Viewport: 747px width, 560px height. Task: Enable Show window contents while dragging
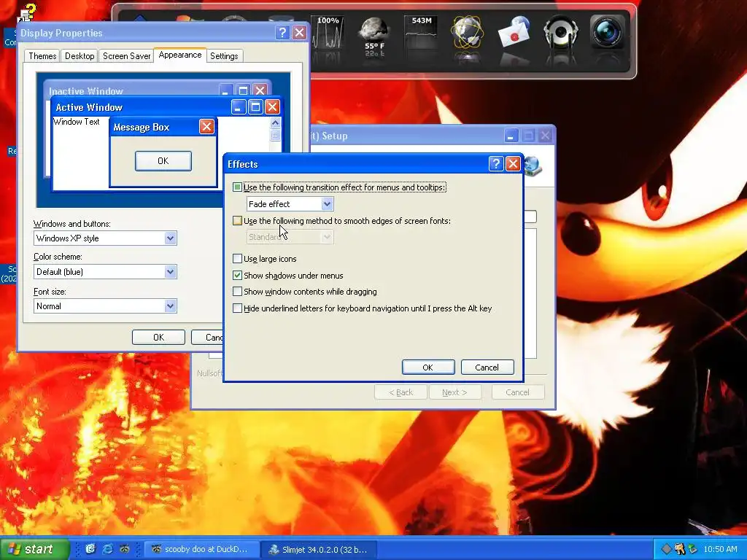tap(237, 292)
